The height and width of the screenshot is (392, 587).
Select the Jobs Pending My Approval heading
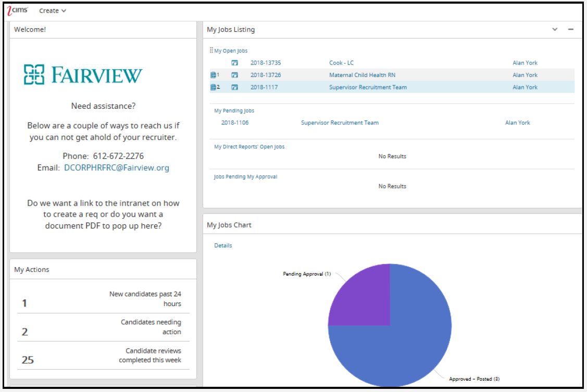click(245, 177)
